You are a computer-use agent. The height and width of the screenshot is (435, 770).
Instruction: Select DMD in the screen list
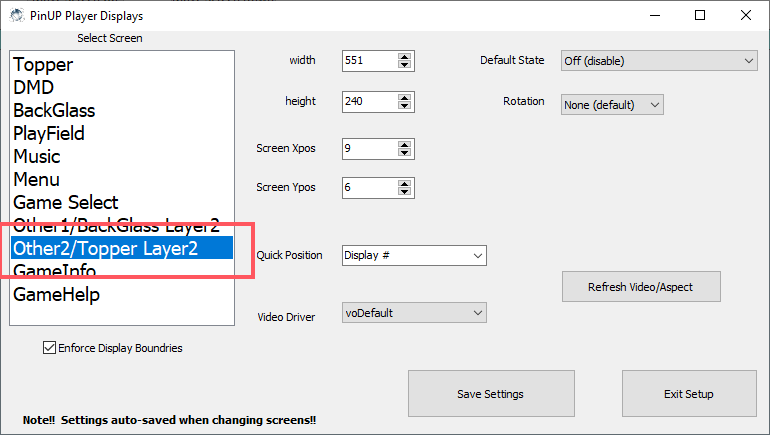(33, 88)
